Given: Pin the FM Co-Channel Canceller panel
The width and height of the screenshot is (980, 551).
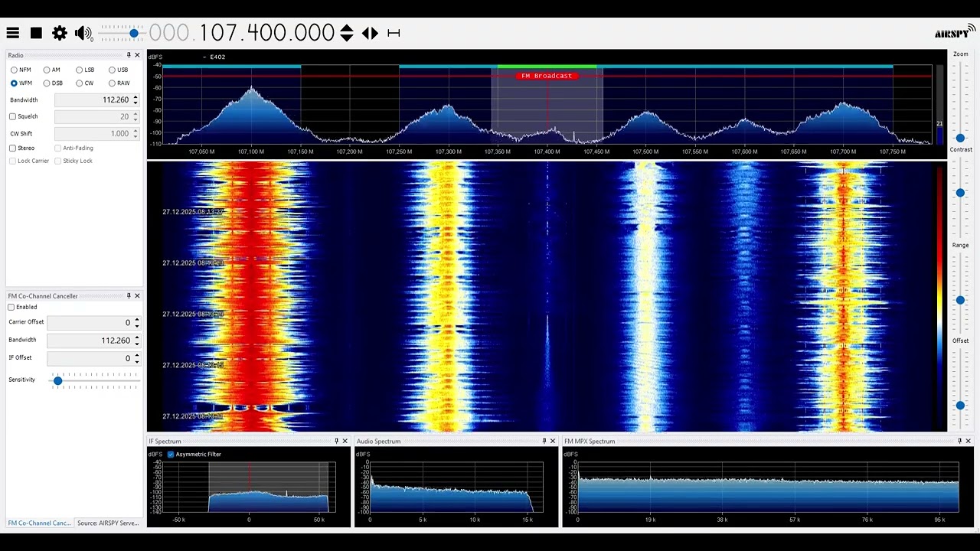Looking at the screenshot, I should click(x=129, y=295).
